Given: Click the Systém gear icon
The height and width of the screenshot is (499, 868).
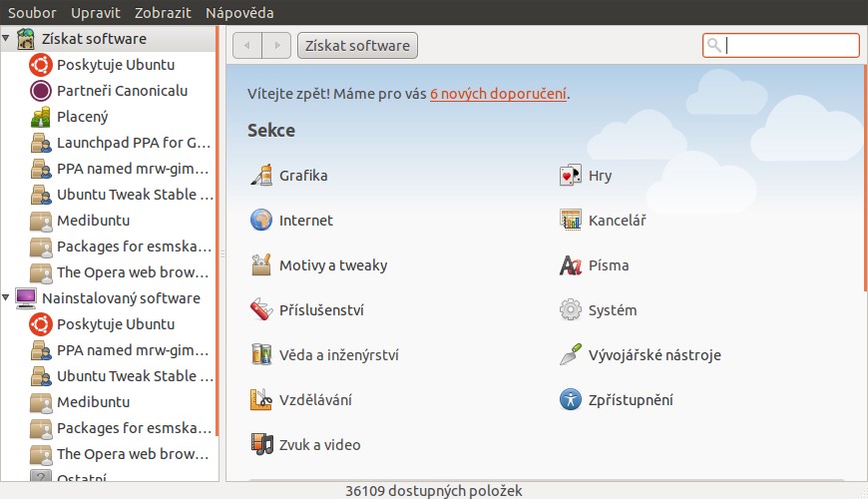Looking at the screenshot, I should (571, 310).
